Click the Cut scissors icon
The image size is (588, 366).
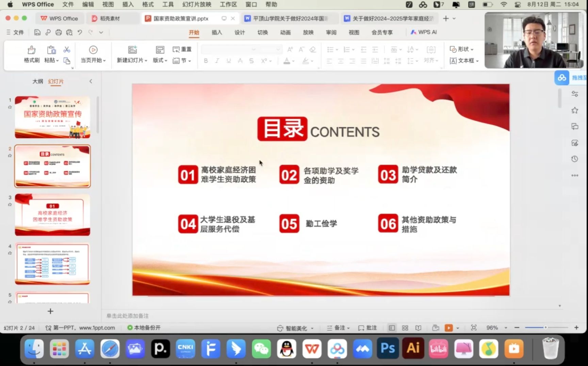point(67,50)
